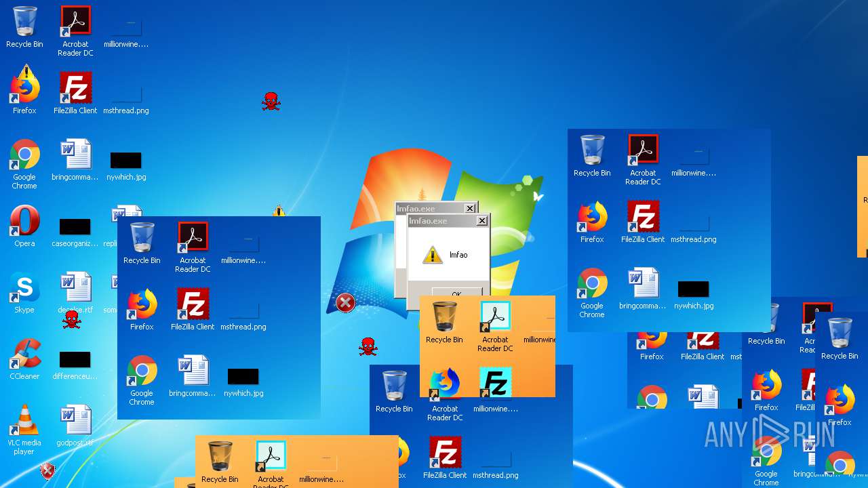This screenshot has height=488, width=868.
Task: Select the caseorganiz... black thumbnail file
Action: pyautogui.click(x=75, y=226)
